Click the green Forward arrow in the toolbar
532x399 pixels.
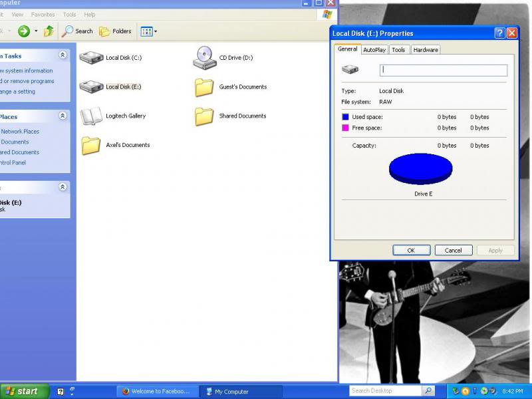coord(24,31)
